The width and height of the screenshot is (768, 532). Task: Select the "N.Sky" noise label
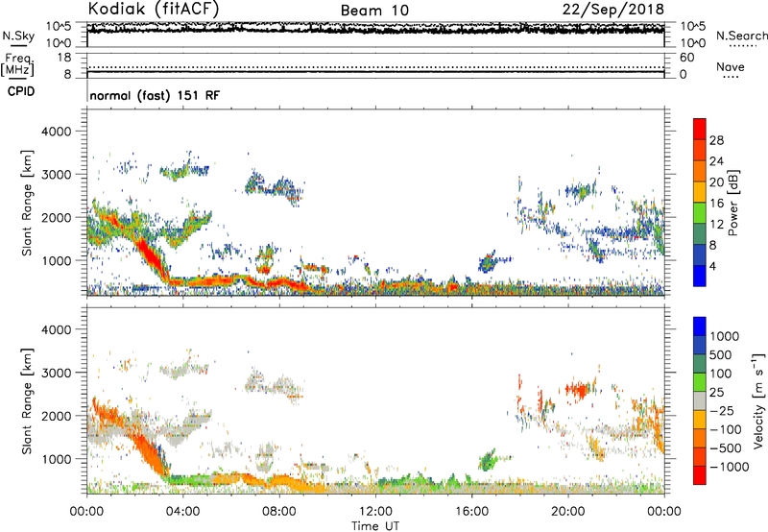click(18, 36)
